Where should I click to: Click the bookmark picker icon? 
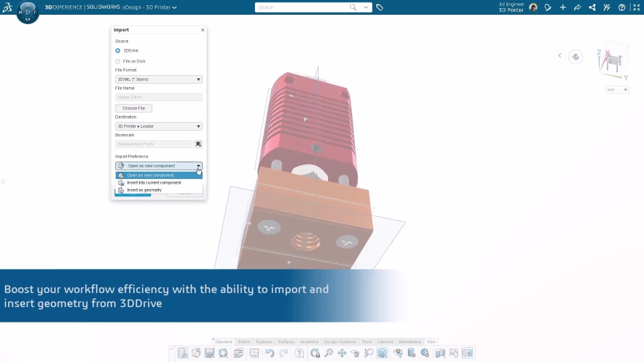point(199,144)
